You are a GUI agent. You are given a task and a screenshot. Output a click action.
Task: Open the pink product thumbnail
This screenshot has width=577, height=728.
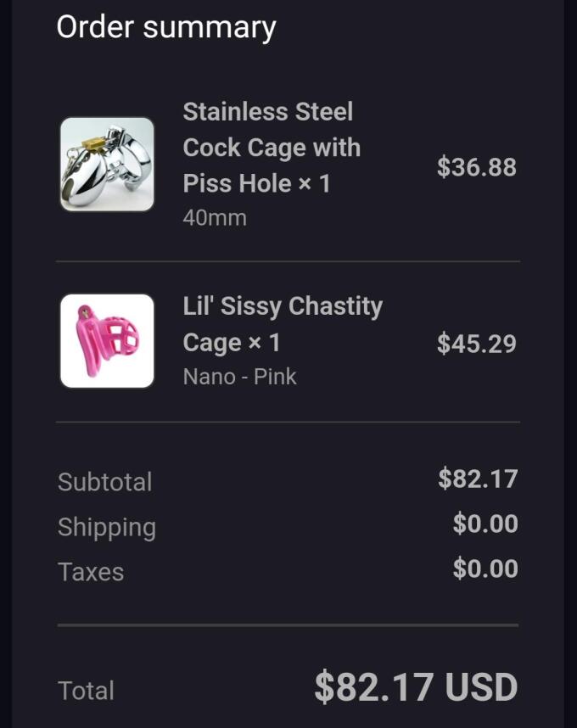107,341
